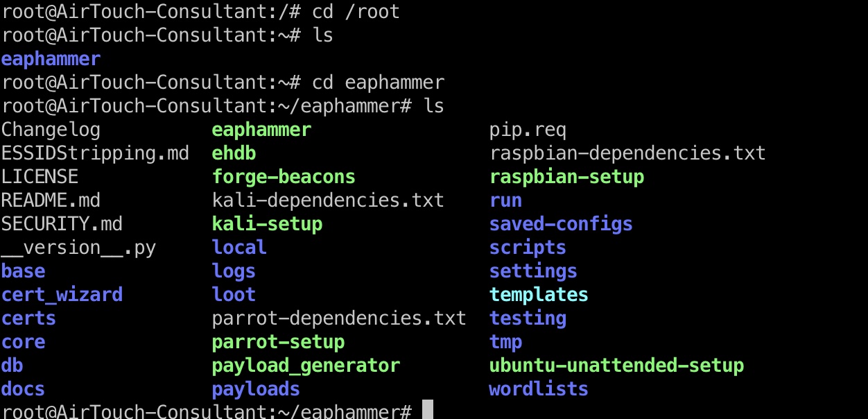Select the raspbian-dependencies.txt file name
The width and height of the screenshot is (868, 419).
627,153
